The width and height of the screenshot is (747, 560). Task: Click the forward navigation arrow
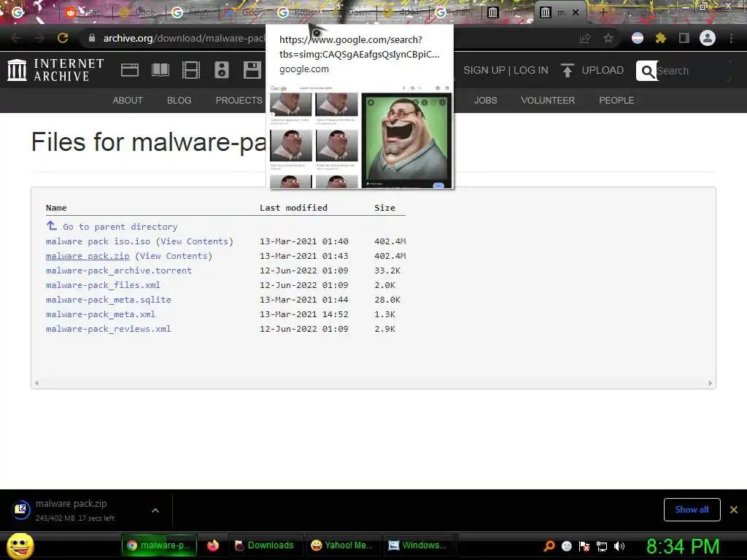point(39,38)
